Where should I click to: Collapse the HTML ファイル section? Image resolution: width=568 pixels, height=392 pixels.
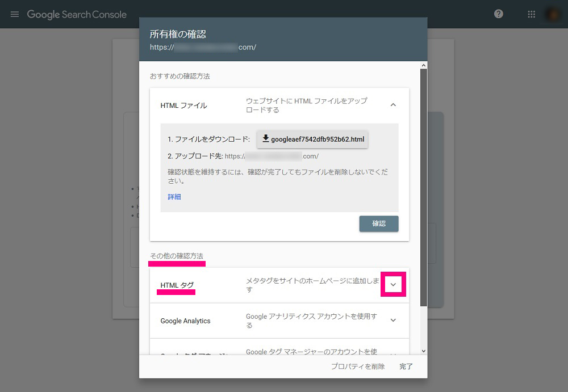pos(393,105)
